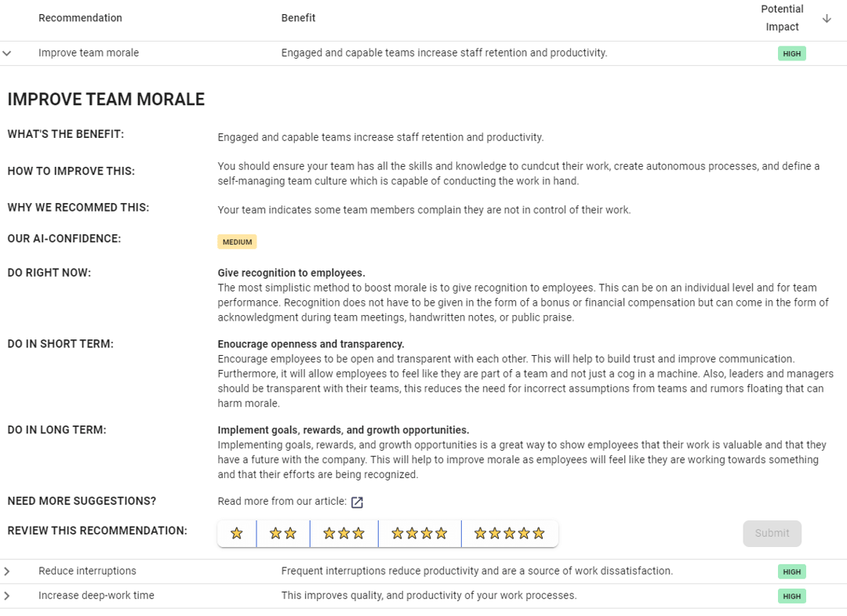Image resolution: width=847 pixels, height=616 pixels.
Task: Select the one-star rating
Action: tap(236, 533)
